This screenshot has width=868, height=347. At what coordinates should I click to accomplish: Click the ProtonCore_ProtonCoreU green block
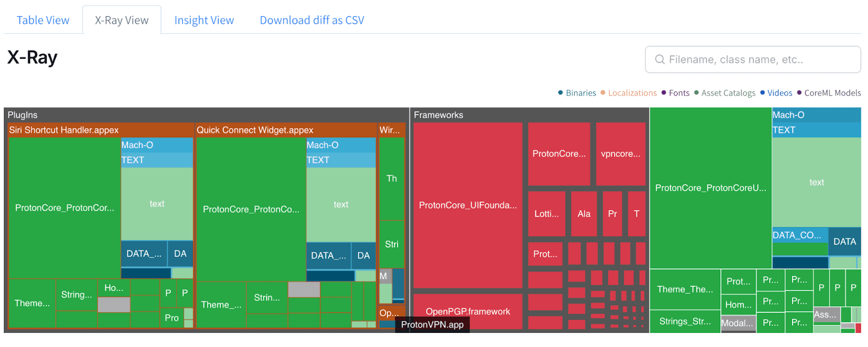[710, 188]
